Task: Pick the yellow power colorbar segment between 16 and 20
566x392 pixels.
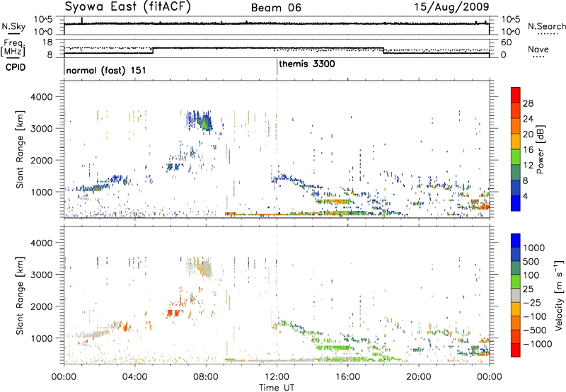Action: click(516, 142)
